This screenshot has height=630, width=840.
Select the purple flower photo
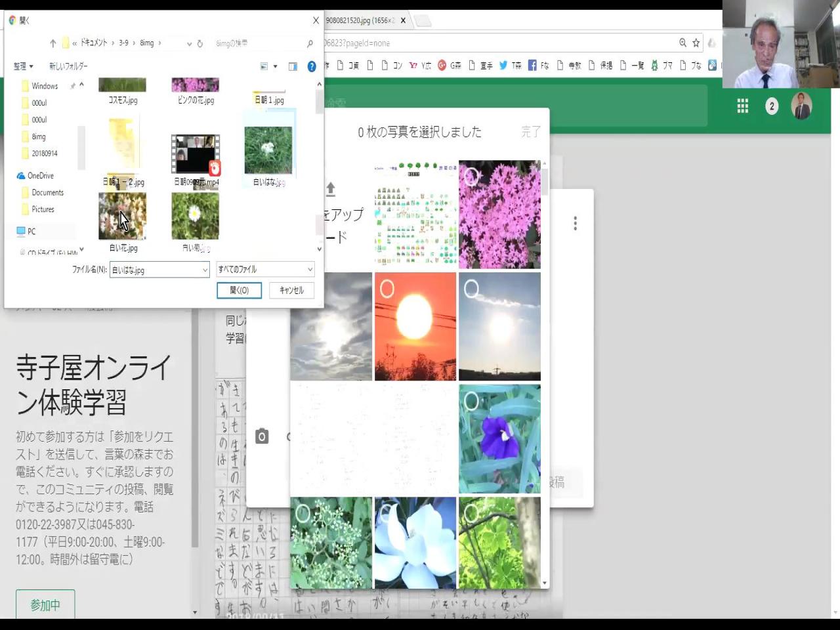pyautogui.click(x=499, y=438)
